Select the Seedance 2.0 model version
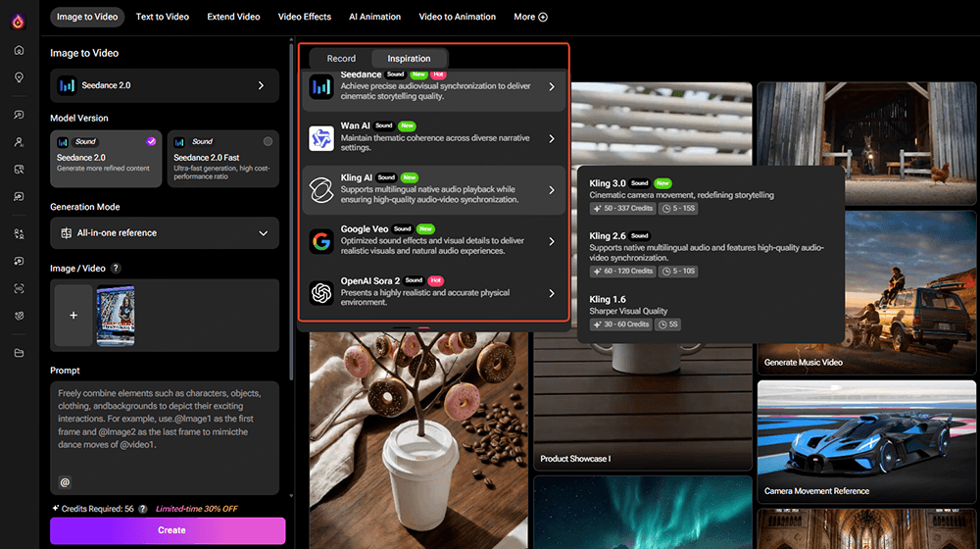The width and height of the screenshot is (980, 549). click(105, 159)
